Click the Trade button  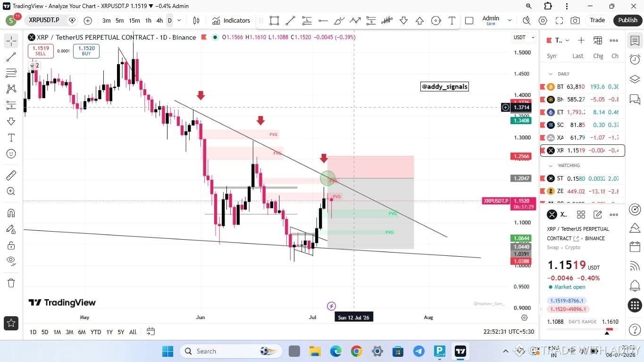coord(597,20)
